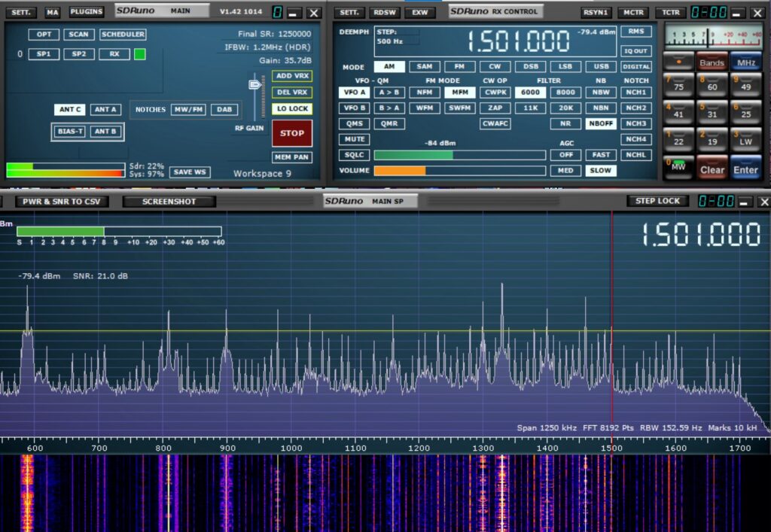Image resolution: width=771 pixels, height=532 pixels.
Task: Enable NBW noise blanker
Action: [601, 92]
